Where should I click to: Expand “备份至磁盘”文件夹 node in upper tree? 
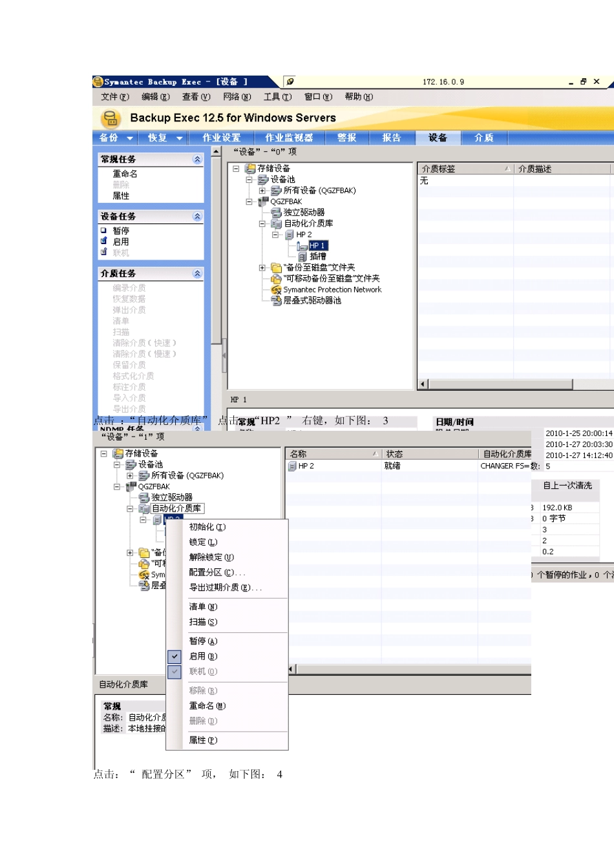click(262, 267)
